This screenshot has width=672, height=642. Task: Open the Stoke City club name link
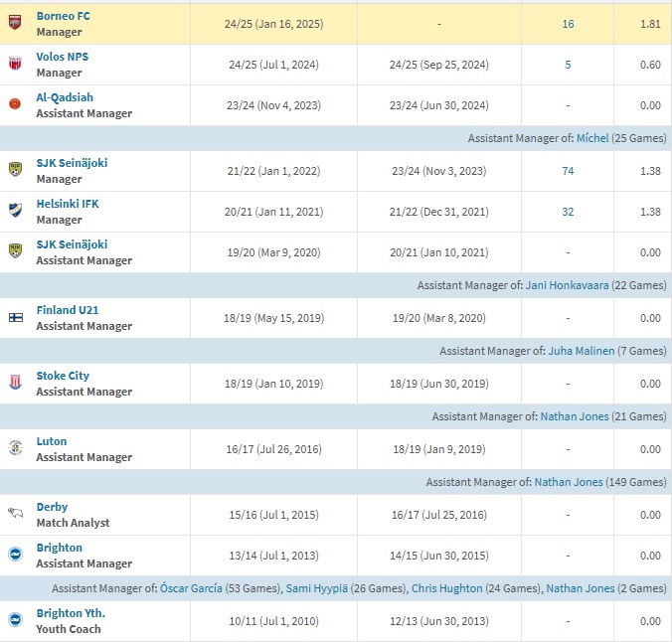(x=63, y=376)
